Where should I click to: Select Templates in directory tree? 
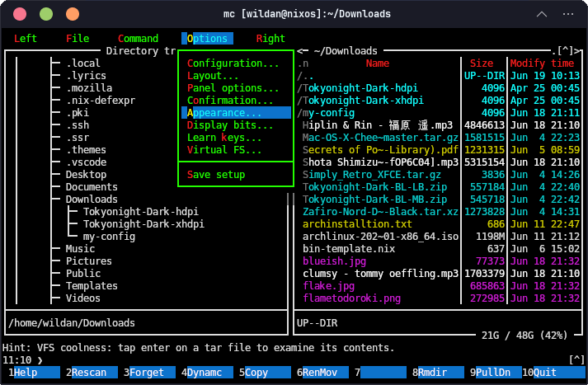[x=92, y=285]
